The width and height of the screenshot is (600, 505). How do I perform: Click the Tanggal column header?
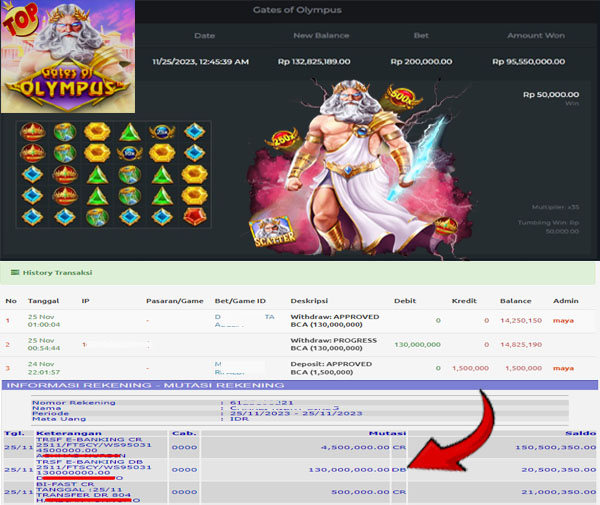click(x=43, y=301)
